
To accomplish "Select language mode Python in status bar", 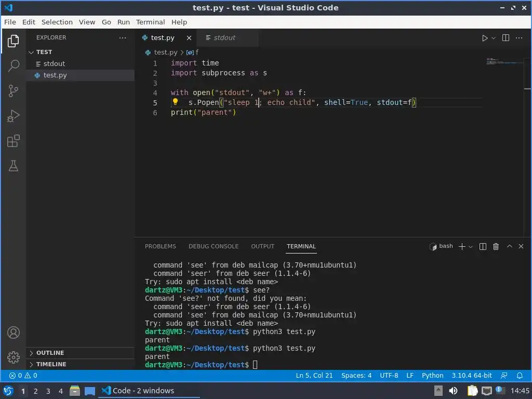I will tap(433, 376).
